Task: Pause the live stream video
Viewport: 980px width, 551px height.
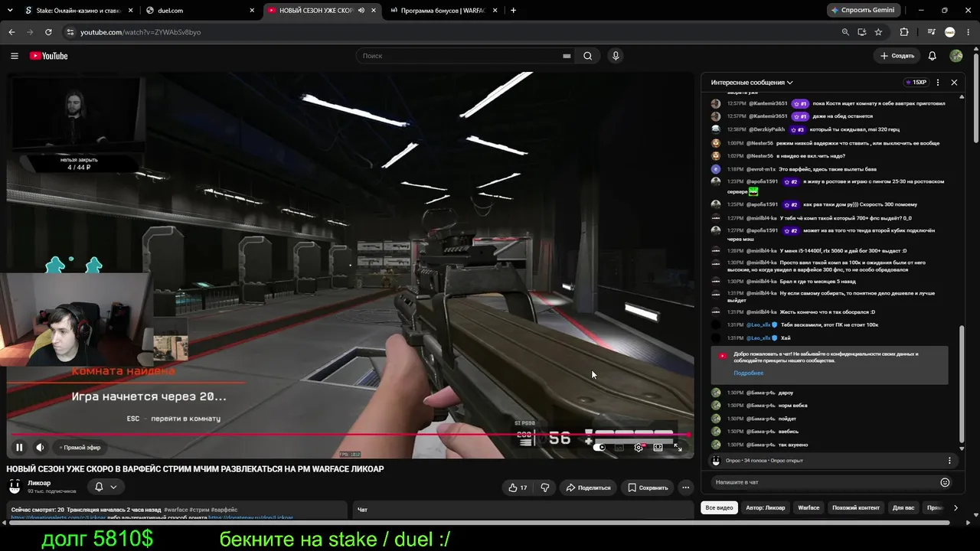Action: click(x=19, y=448)
